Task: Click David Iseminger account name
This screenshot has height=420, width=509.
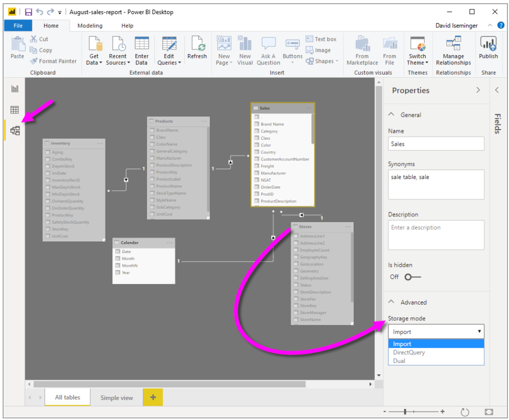Action: tap(457, 25)
